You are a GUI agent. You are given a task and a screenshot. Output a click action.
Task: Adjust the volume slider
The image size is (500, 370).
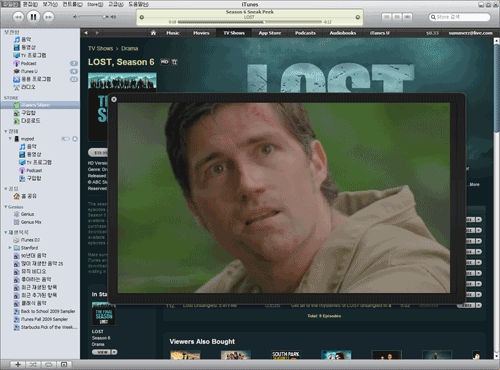(x=92, y=17)
